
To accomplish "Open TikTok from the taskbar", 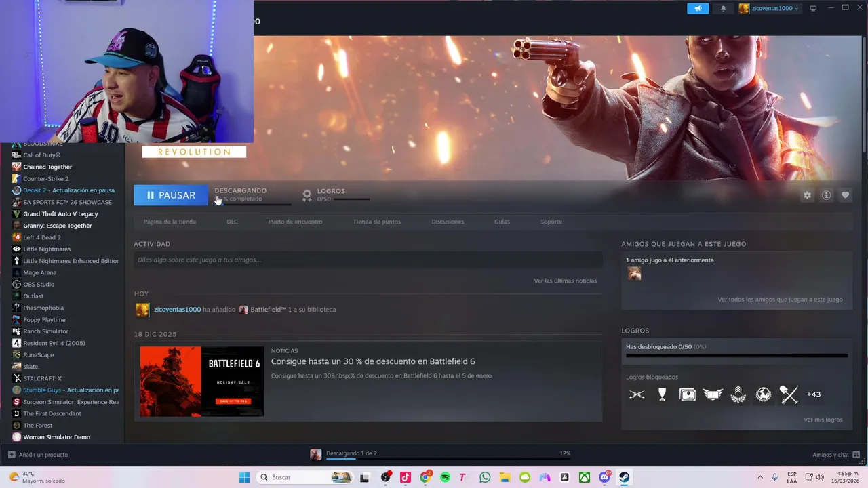I will [x=406, y=477].
